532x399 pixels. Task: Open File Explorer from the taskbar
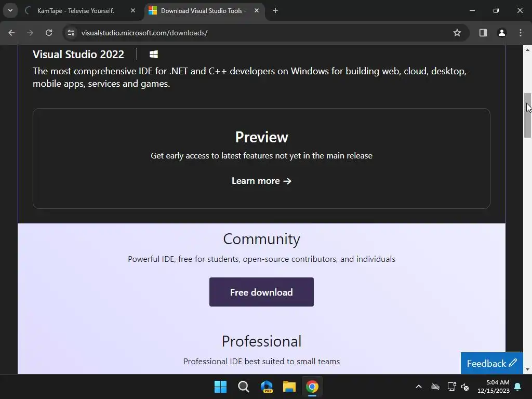(289, 387)
